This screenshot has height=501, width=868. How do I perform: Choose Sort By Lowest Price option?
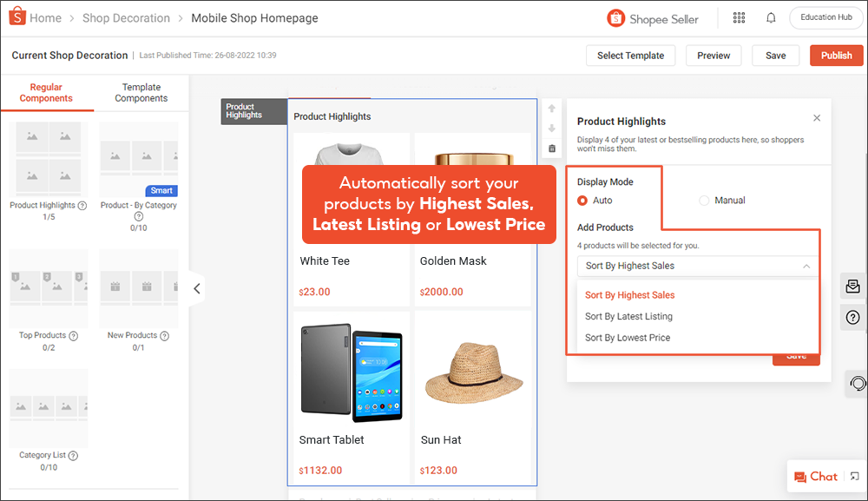[628, 338]
